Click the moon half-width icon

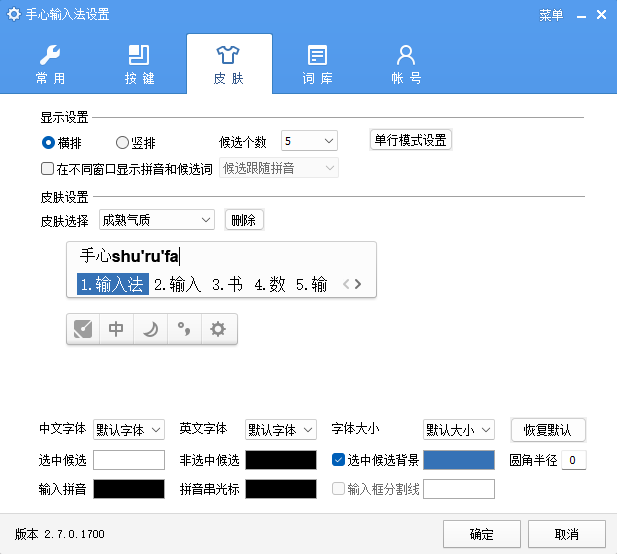click(150, 329)
